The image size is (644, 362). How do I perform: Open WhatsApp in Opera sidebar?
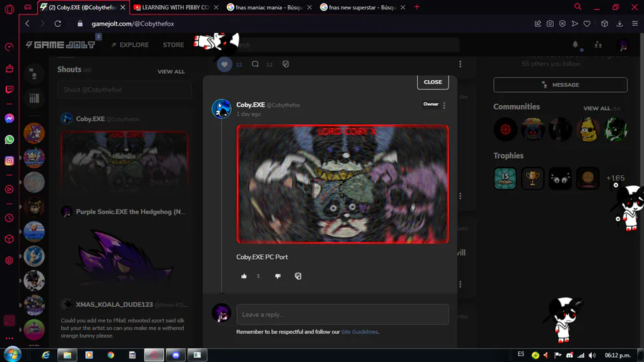9,140
